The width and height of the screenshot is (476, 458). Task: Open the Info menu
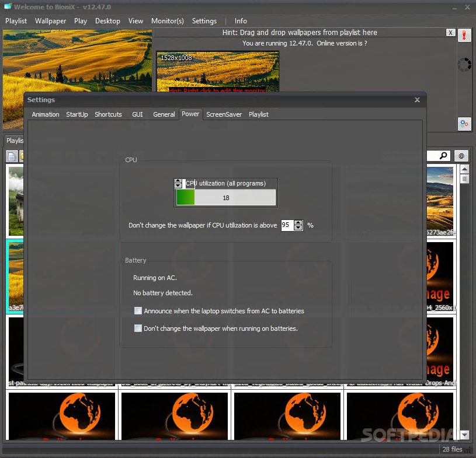click(x=241, y=21)
